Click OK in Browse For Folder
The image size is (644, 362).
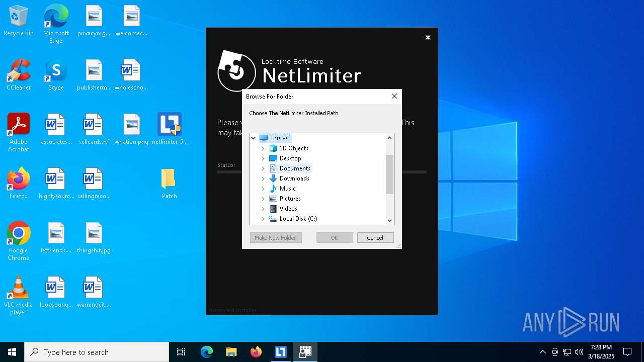[335, 238]
